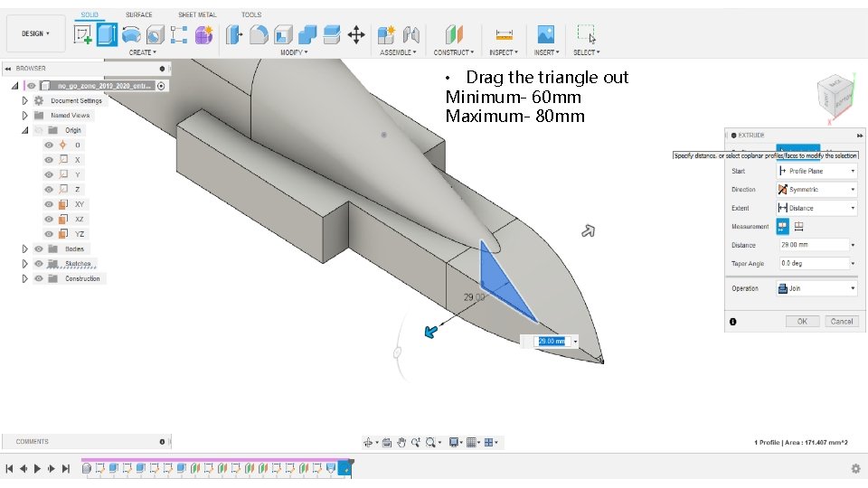Screen dimensions: 868x488
Task: Click the Taper Angle input field
Action: tap(813, 263)
